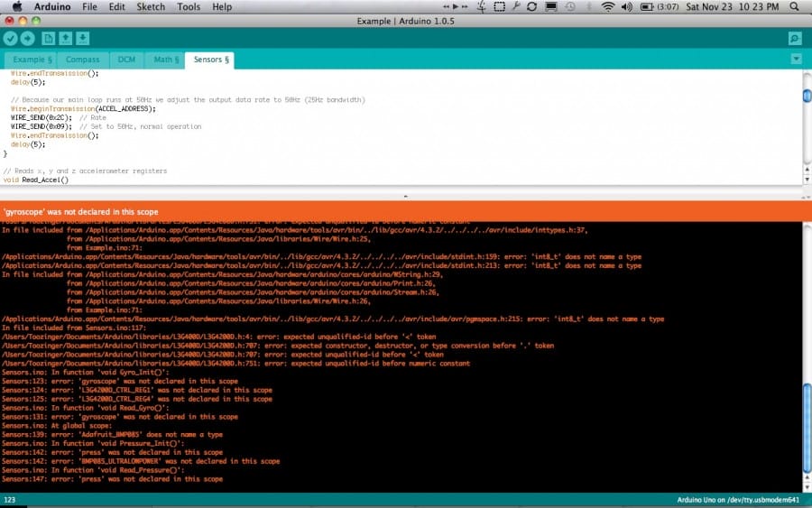Screen dimensions: 812x508
Task: Switch to the DCM tab
Action: (x=126, y=60)
